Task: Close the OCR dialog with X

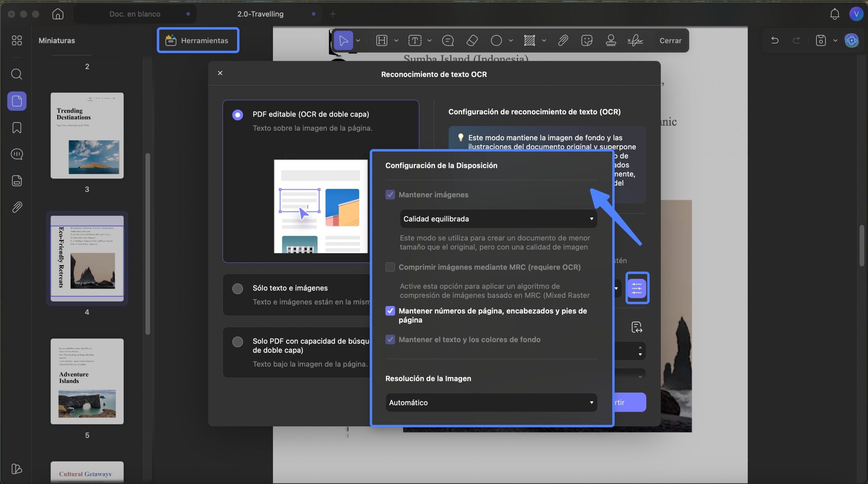Action: [x=220, y=73]
